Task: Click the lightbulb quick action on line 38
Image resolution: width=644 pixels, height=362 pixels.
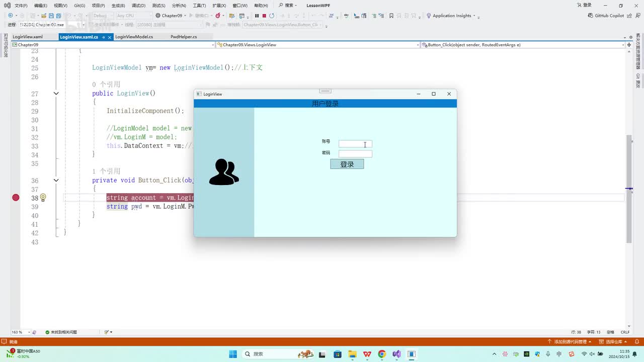Action: pyautogui.click(x=43, y=198)
